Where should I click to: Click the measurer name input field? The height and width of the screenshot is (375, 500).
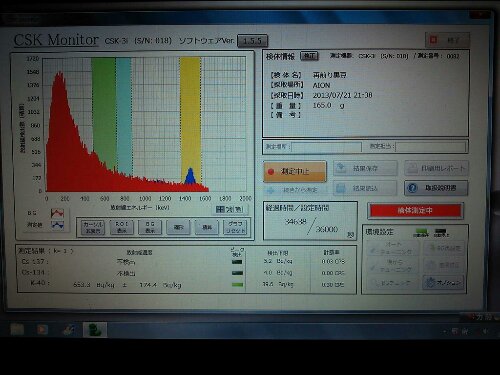coord(431,146)
